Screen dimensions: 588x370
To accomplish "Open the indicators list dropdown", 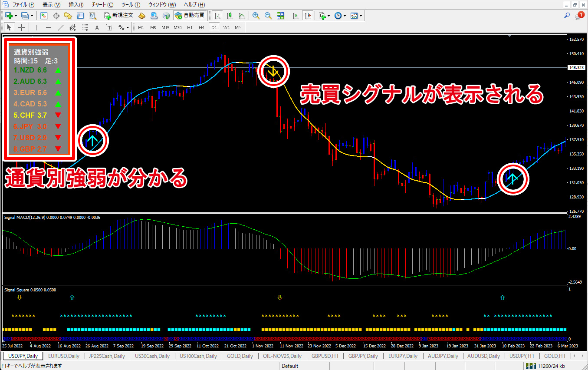I will click(328, 16).
